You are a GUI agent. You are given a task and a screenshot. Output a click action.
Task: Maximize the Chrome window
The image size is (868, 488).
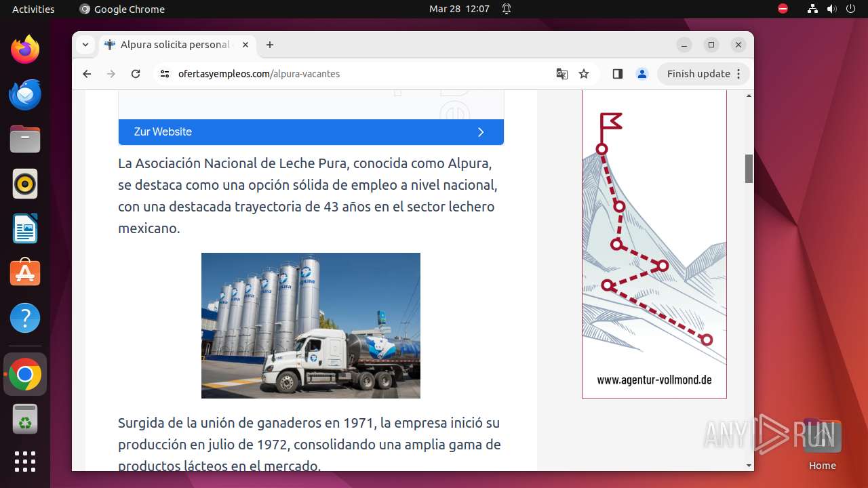click(711, 45)
